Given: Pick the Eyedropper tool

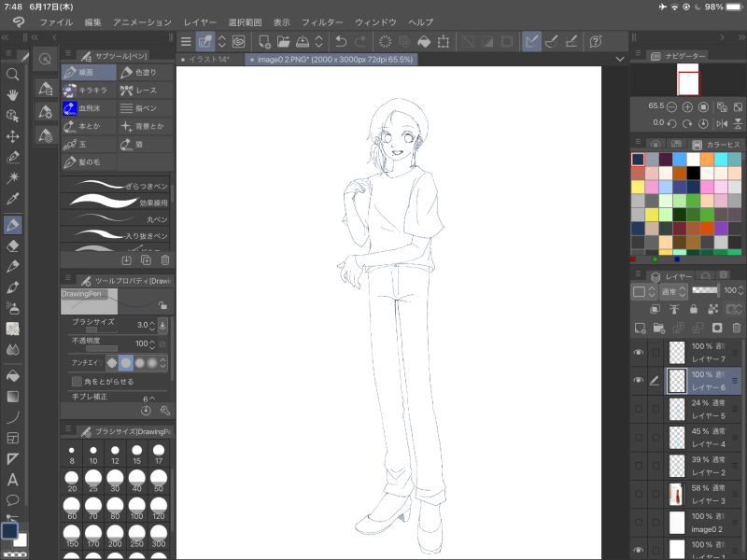Looking at the screenshot, I should [13, 199].
